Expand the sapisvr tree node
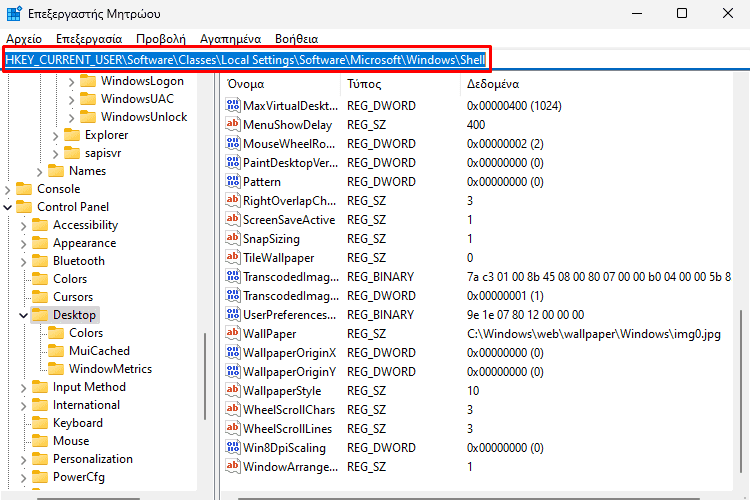Image resolution: width=750 pixels, height=500 pixels. (55, 154)
